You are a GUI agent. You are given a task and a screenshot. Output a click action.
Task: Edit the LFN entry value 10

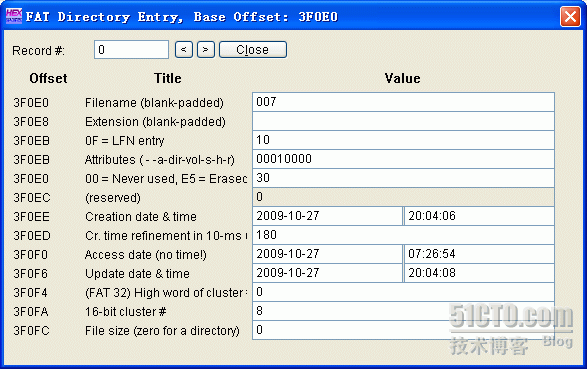point(403,140)
